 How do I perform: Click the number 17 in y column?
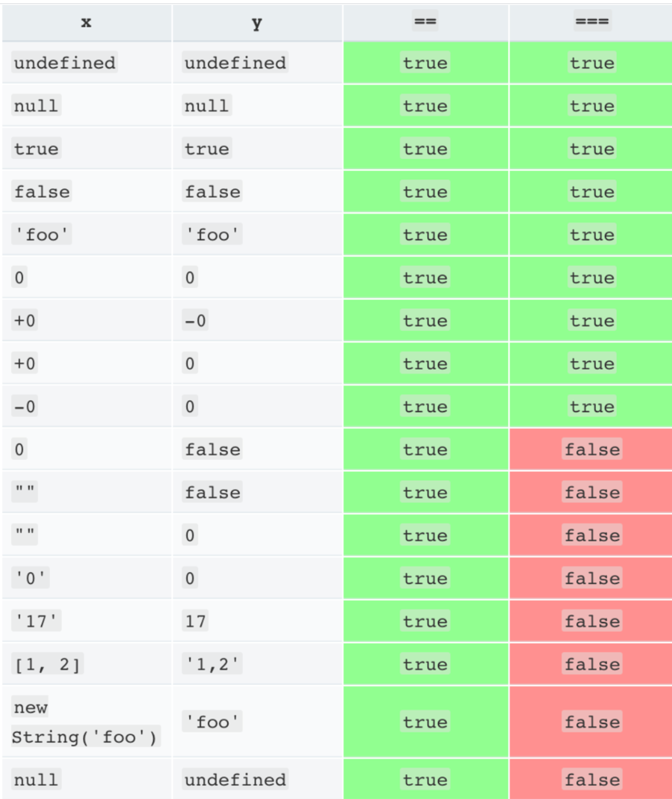click(x=195, y=621)
